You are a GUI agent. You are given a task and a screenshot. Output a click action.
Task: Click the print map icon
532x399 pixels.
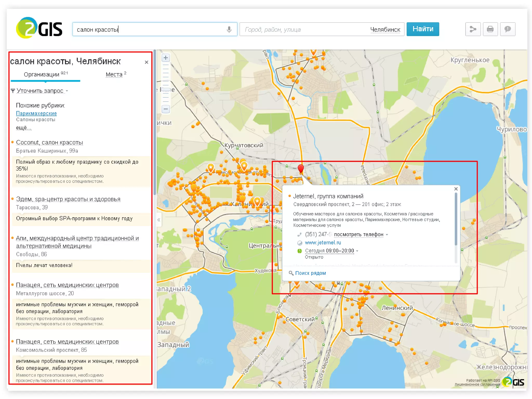pos(490,29)
